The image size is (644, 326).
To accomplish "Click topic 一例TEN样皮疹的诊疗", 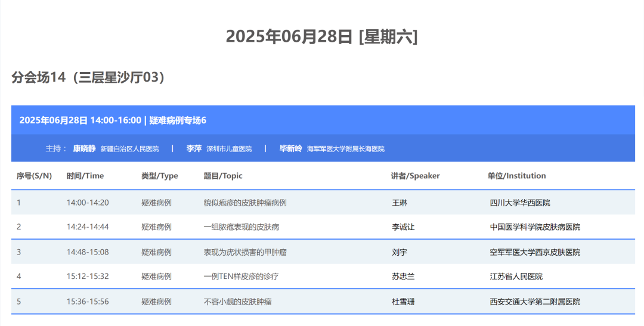I will tap(241, 276).
